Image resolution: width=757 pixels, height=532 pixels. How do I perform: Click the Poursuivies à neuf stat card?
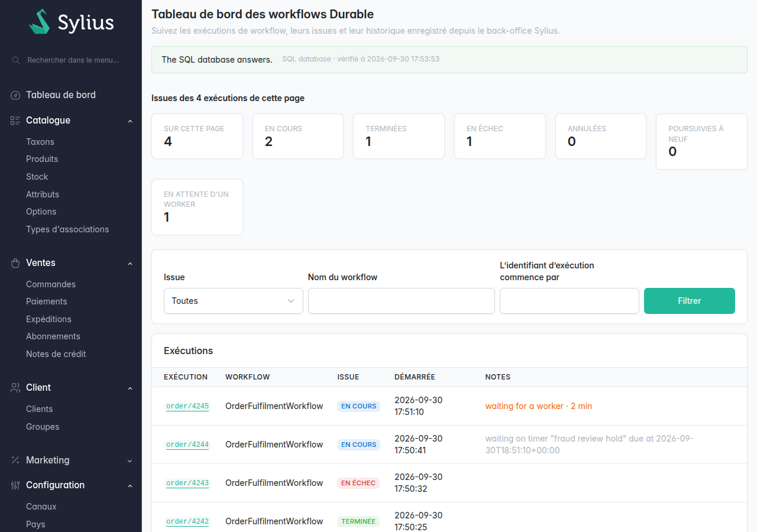702,142
